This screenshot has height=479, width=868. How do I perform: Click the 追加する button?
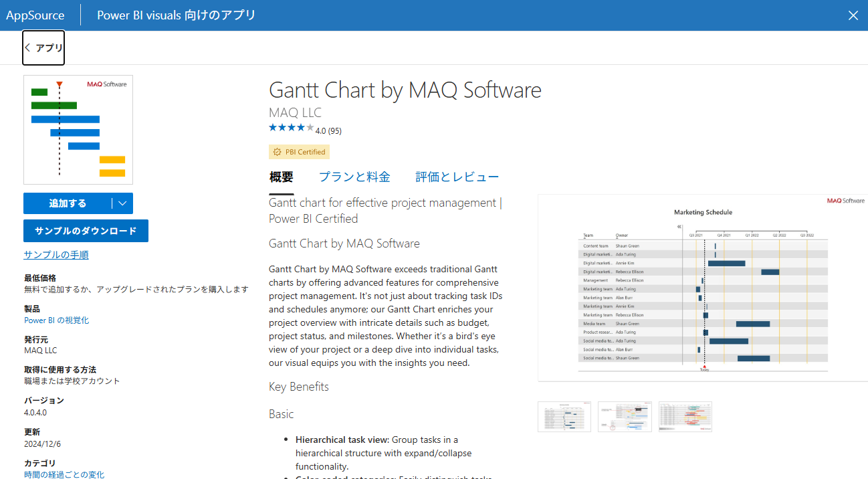click(68, 203)
